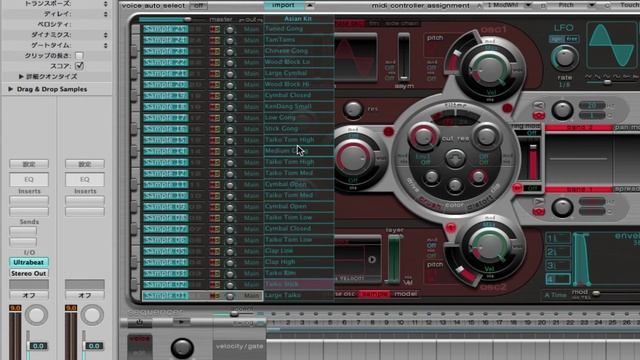Click the small res knob above noise section

(x=353, y=109)
